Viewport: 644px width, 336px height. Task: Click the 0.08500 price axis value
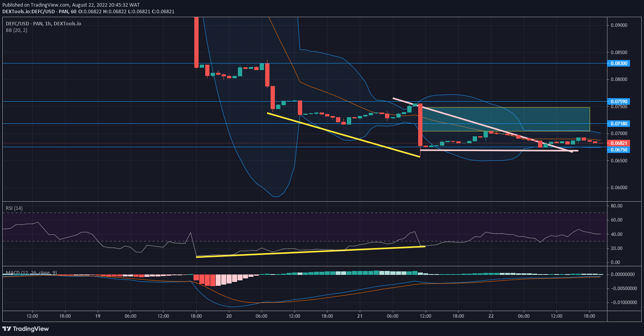pyautogui.click(x=619, y=52)
